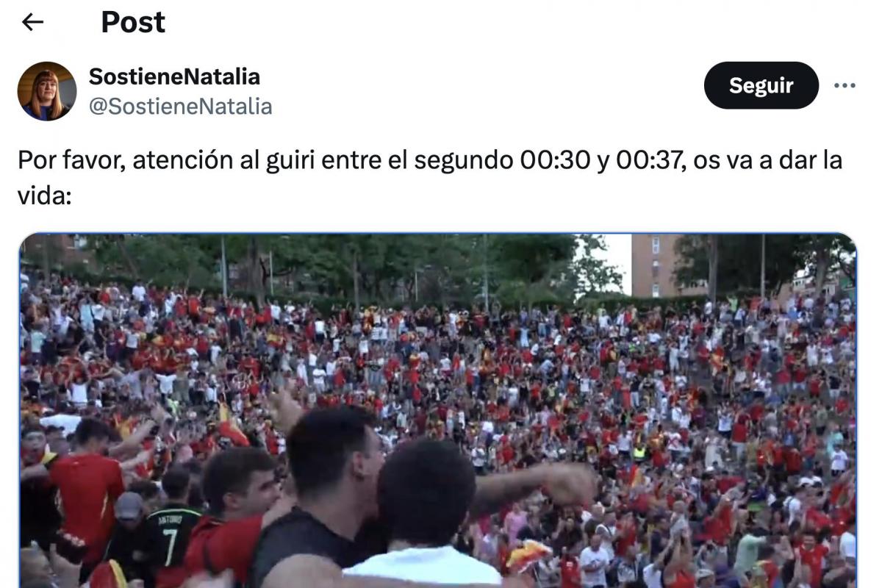Open the SostieneNatalia display name link

174,76
